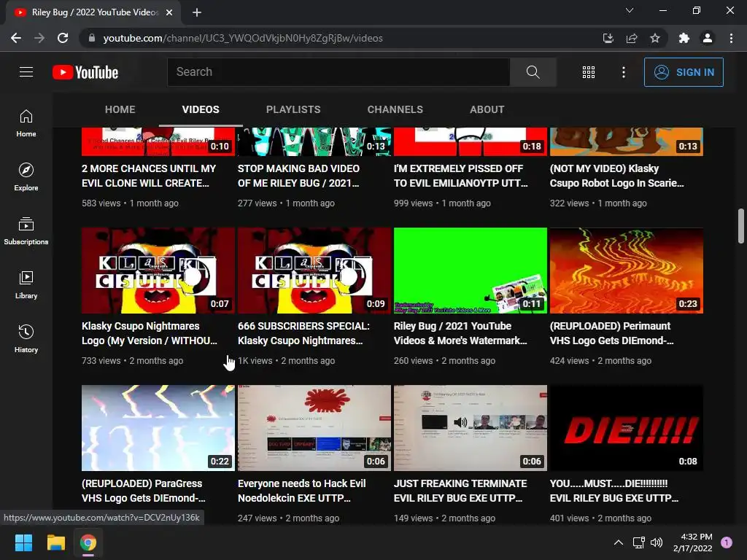
Task: Open the CHANNELS tab
Action: pyautogui.click(x=395, y=109)
